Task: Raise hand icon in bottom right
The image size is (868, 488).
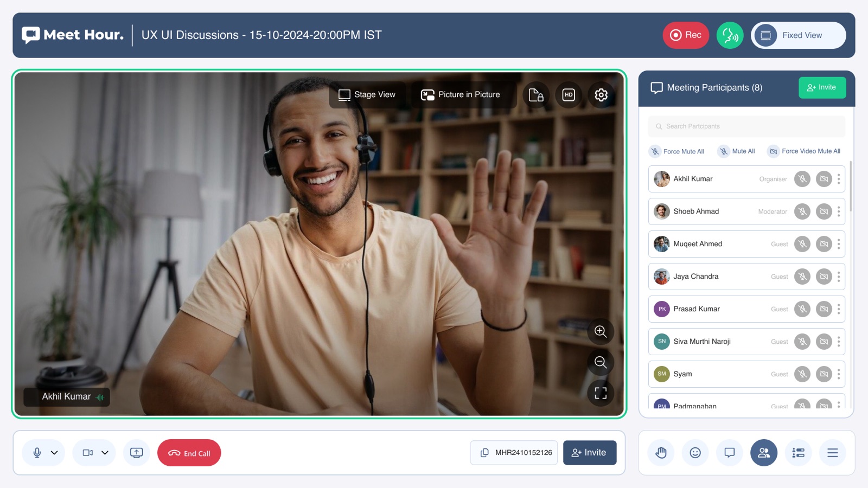Action: (661, 453)
